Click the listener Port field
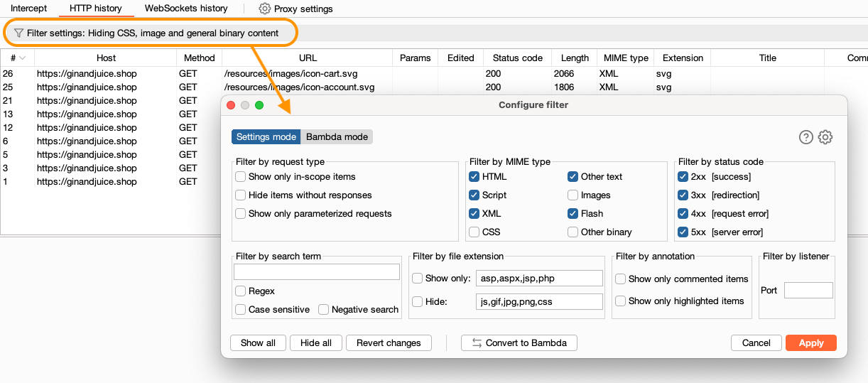868x383 pixels. tap(808, 290)
